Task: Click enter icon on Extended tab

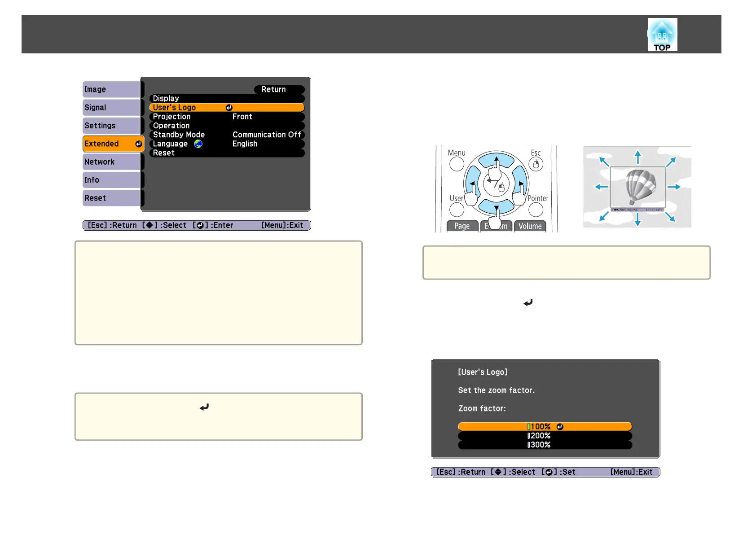Action: tap(139, 144)
